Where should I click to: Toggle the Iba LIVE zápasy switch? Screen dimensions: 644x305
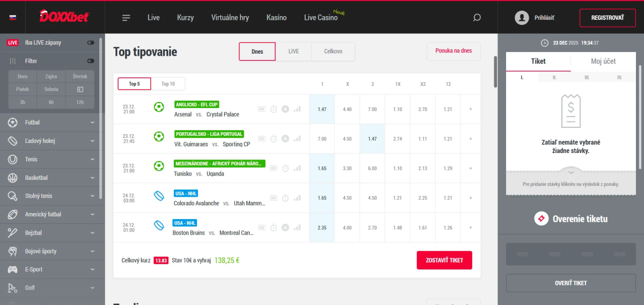(x=91, y=42)
